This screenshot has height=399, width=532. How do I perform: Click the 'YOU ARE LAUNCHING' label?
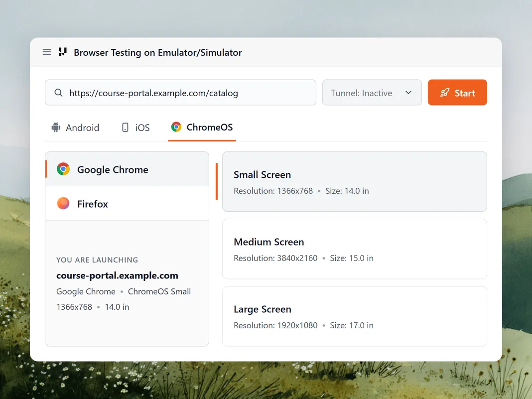(97, 260)
